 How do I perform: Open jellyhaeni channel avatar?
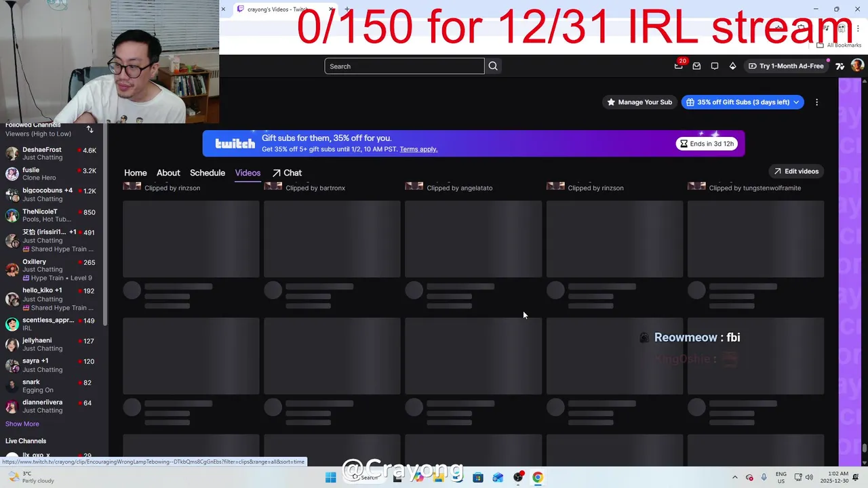[x=12, y=344]
